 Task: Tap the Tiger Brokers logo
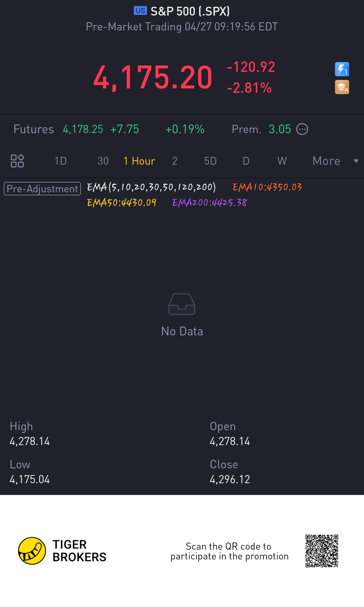pos(32,551)
